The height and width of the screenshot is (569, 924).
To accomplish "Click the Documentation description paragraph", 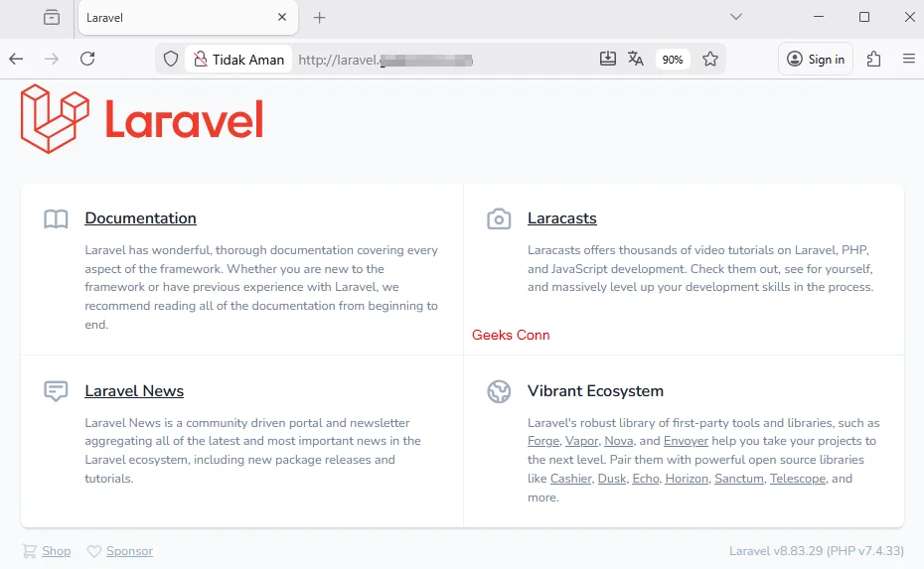I will point(261,287).
